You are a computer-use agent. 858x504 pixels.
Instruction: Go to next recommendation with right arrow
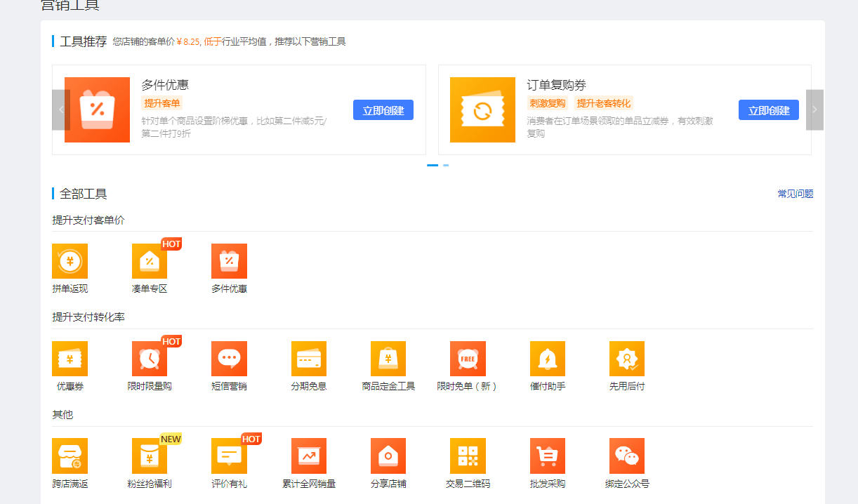click(x=814, y=110)
